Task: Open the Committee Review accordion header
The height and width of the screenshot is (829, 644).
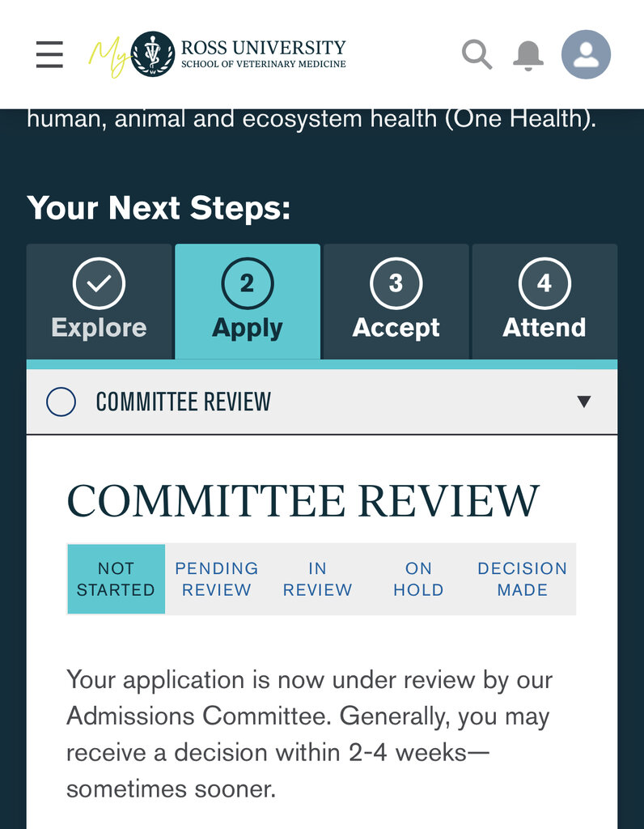Action: (x=324, y=402)
